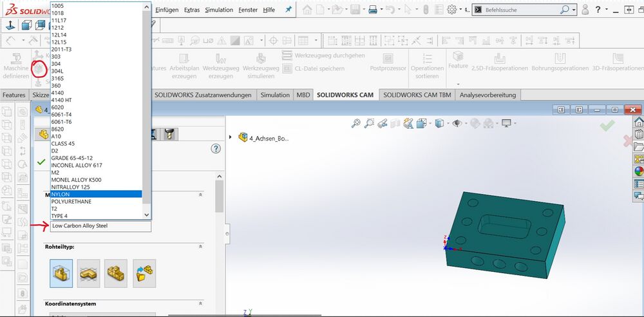
Task: Collapse the Koordinatensystem section
Action: point(200,303)
